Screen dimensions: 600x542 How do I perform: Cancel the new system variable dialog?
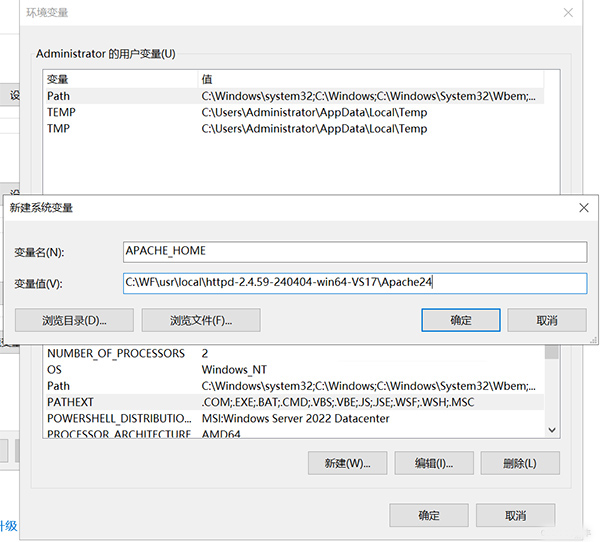546,320
